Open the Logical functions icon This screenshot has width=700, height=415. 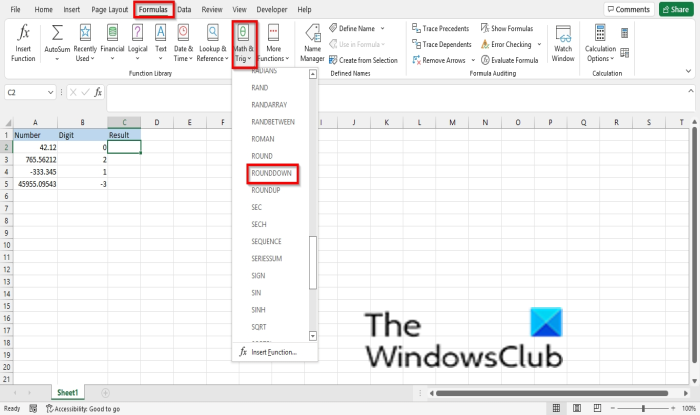(138, 33)
